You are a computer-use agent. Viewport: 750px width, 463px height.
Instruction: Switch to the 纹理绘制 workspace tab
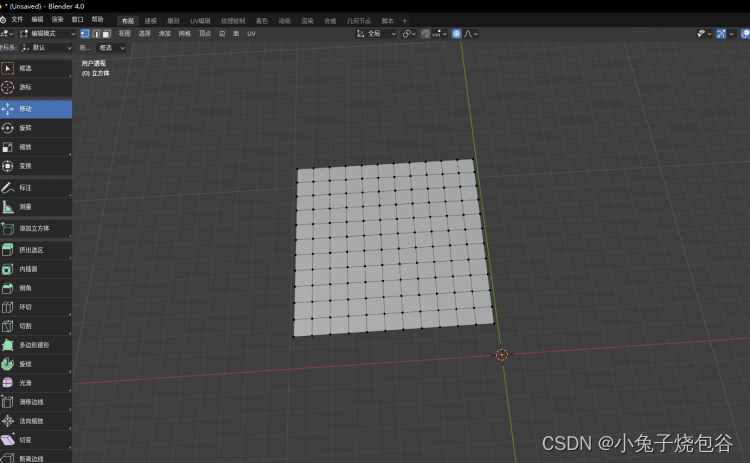233,21
